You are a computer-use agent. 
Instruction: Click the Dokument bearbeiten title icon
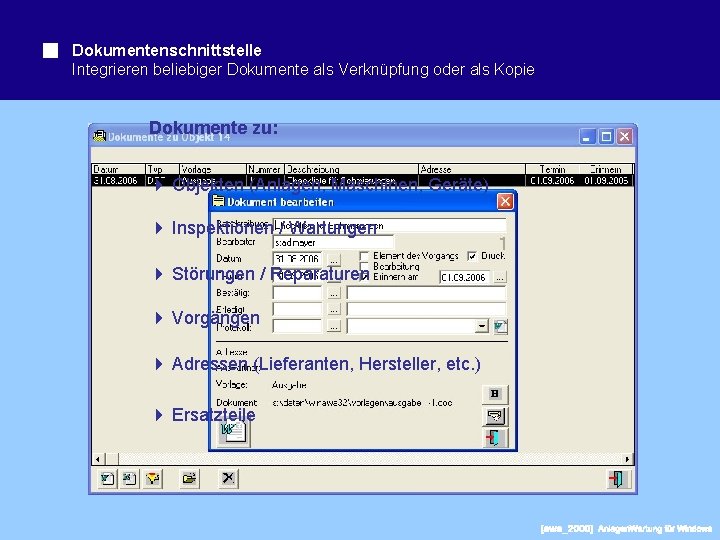tap(219, 202)
